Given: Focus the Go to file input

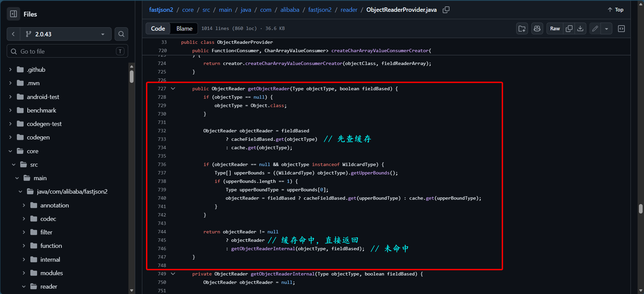Looking at the screenshot, I should (x=67, y=51).
